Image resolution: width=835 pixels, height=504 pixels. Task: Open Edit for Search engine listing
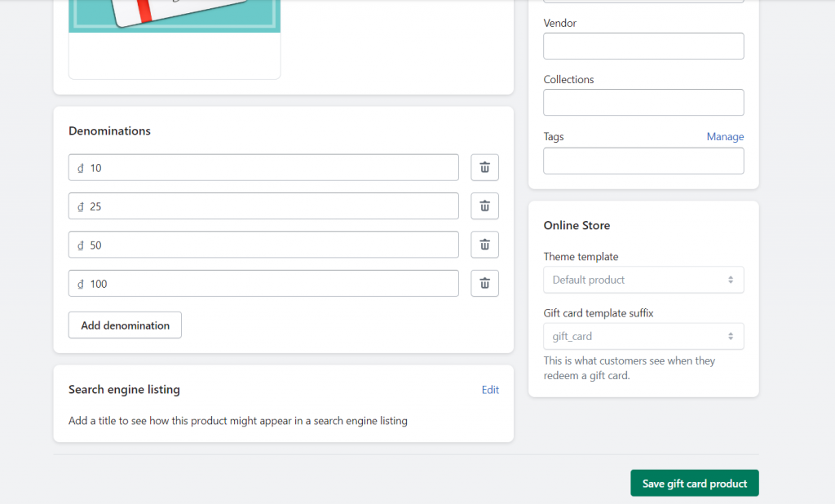(x=490, y=389)
